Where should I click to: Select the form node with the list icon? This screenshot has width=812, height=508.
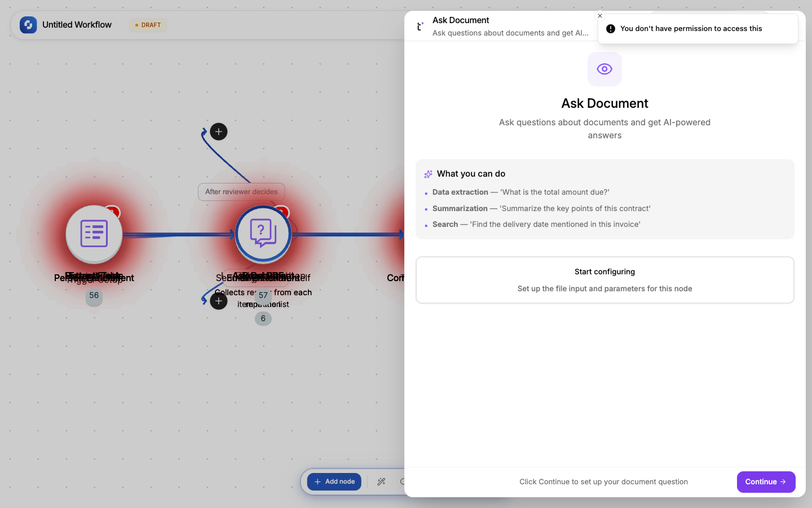tap(94, 234)
